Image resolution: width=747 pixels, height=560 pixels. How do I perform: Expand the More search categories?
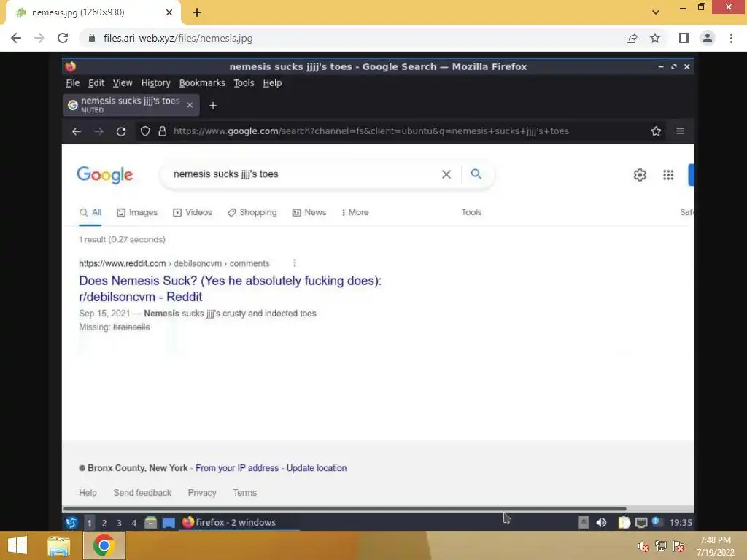[355, 212]
